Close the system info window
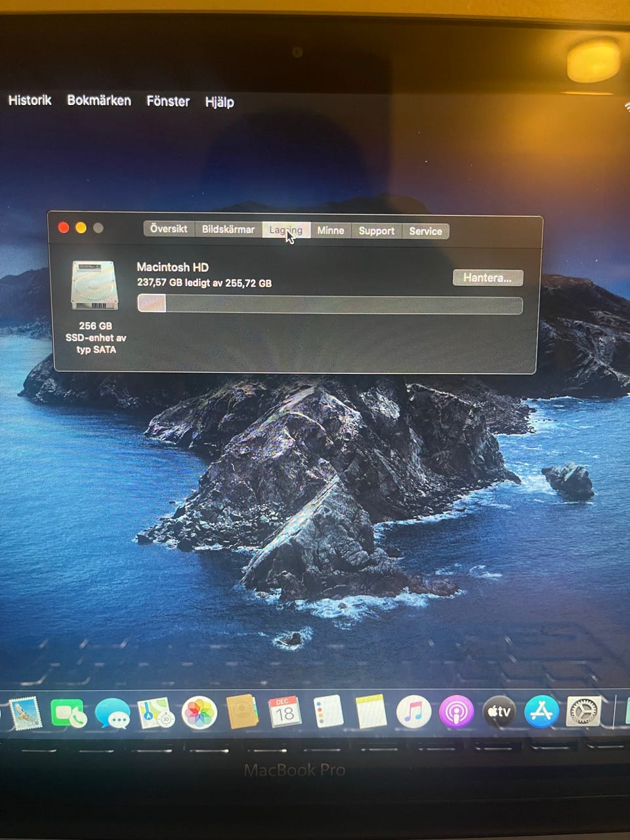The image size is (630, 840). (x=64, y=227)
